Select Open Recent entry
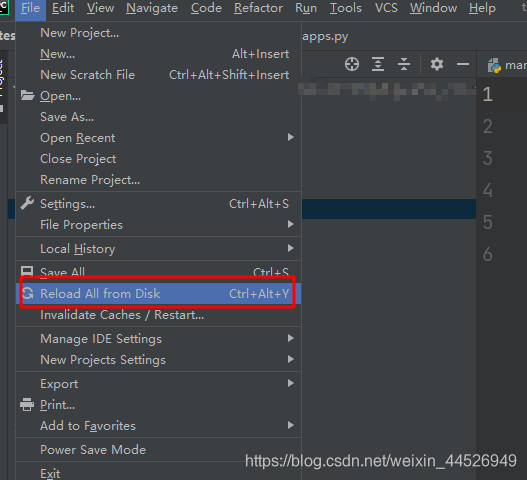Viewport: 527px width, 480px height. [158, 138]
